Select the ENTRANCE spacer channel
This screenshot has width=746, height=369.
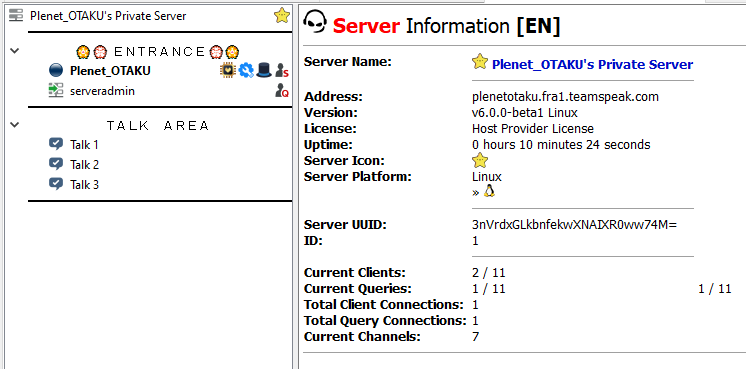point(157,51)
